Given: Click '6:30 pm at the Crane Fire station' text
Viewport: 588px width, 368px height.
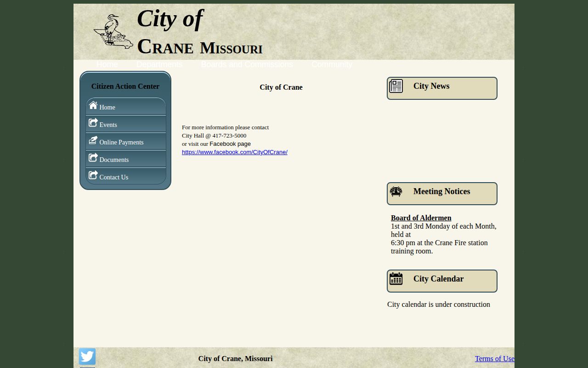Looking at the screenshot, I should tap(439, 243).
